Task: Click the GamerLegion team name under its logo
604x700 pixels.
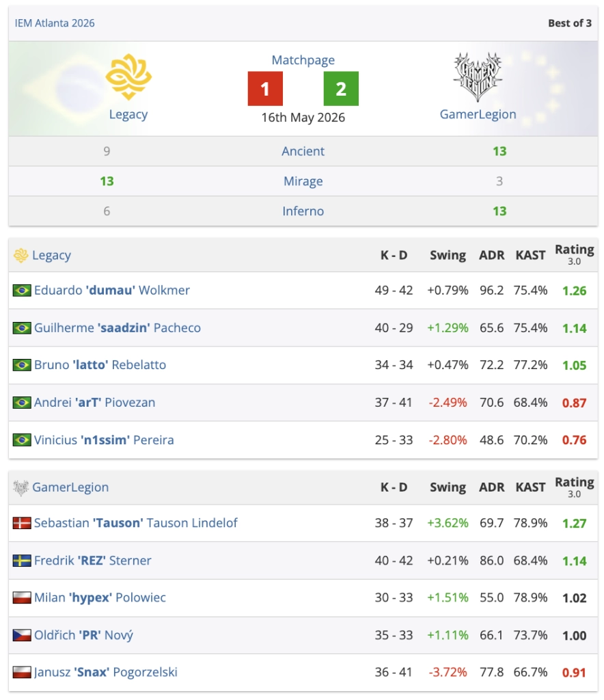Action: point(478,114)
